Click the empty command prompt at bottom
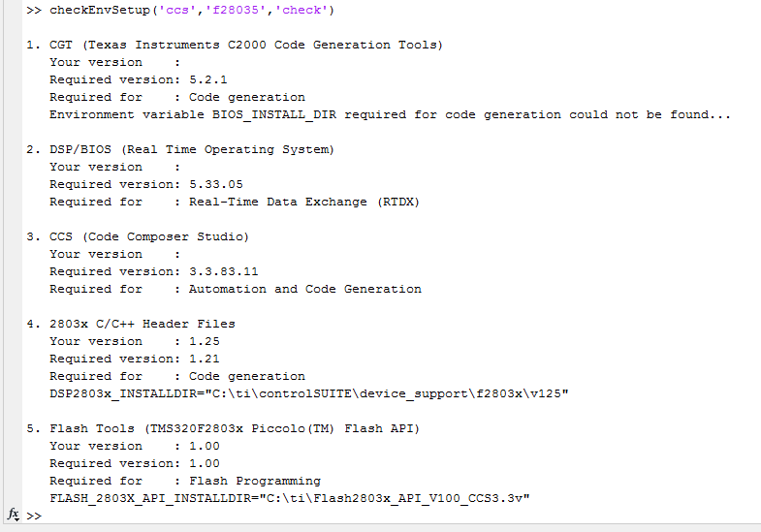This screenshot has height=532, width=761. point(291,516)
